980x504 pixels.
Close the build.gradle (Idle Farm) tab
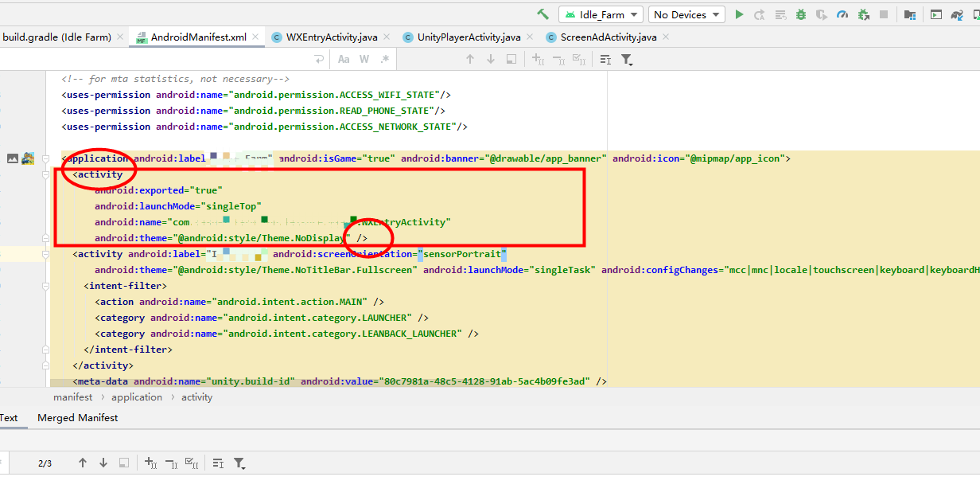[x=120, y=37]
